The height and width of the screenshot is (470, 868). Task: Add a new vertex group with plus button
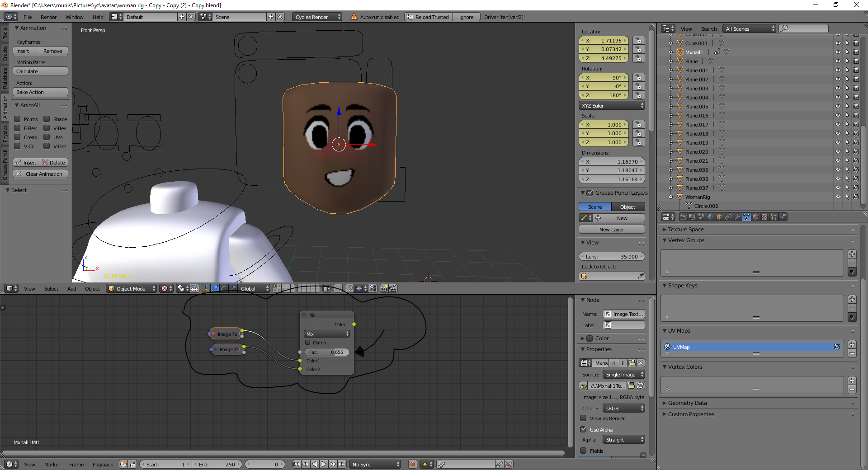coord(852,254)
